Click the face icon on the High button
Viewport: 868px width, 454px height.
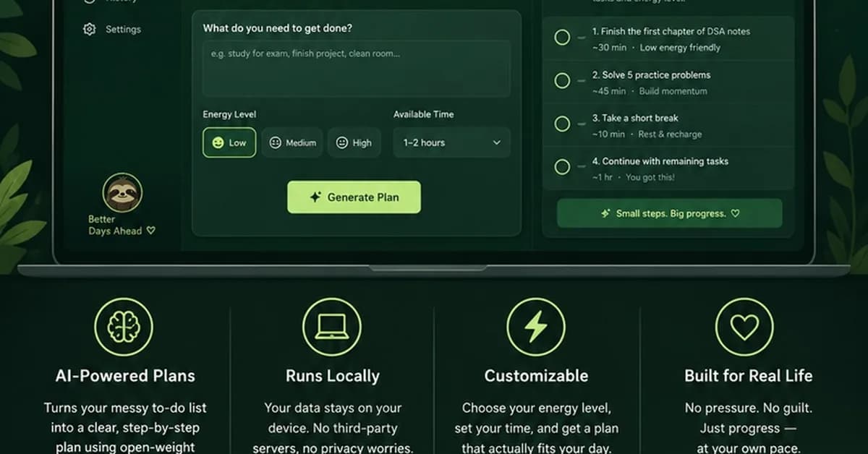coord(342,142)
